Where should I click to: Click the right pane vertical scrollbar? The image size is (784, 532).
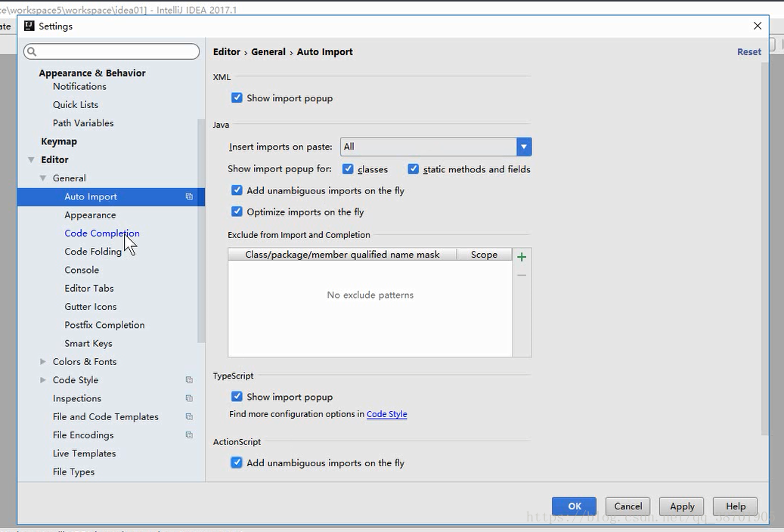pyautogui.click(x=765, y=249)
